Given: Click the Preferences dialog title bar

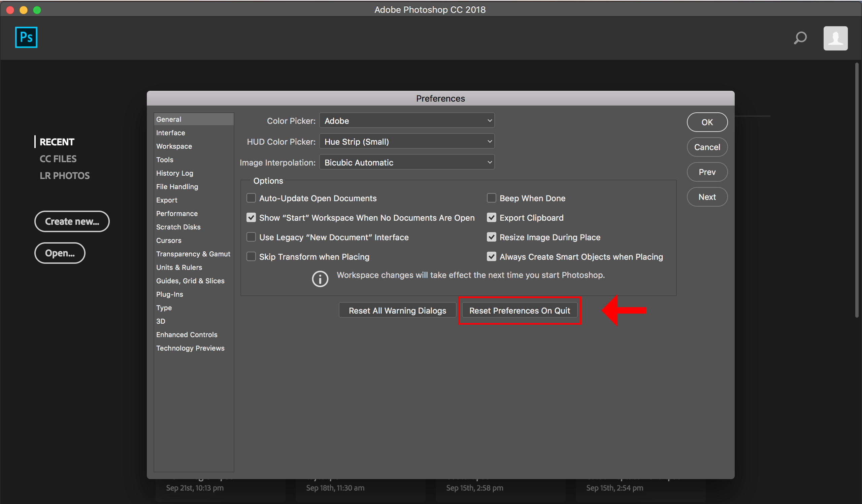Looking at the screenshot, I should coord(440,98).
